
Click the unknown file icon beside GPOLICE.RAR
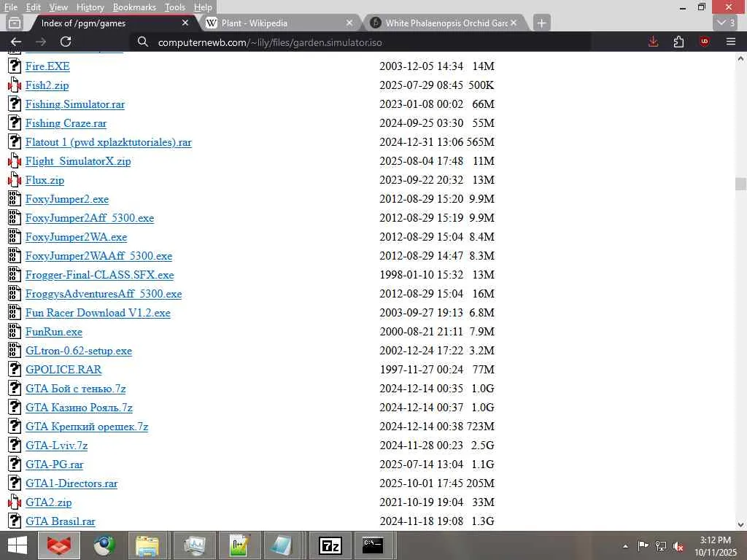(x=15, y=370)
